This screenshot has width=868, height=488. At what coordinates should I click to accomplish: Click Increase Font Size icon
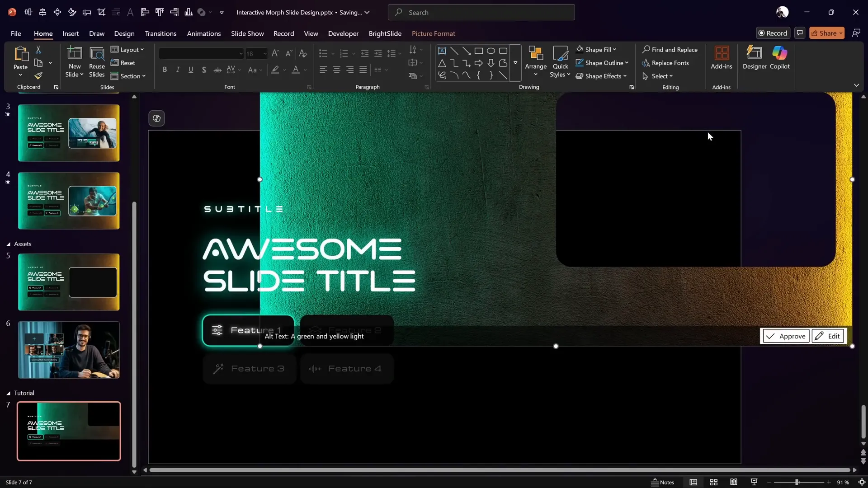[275, 53]
